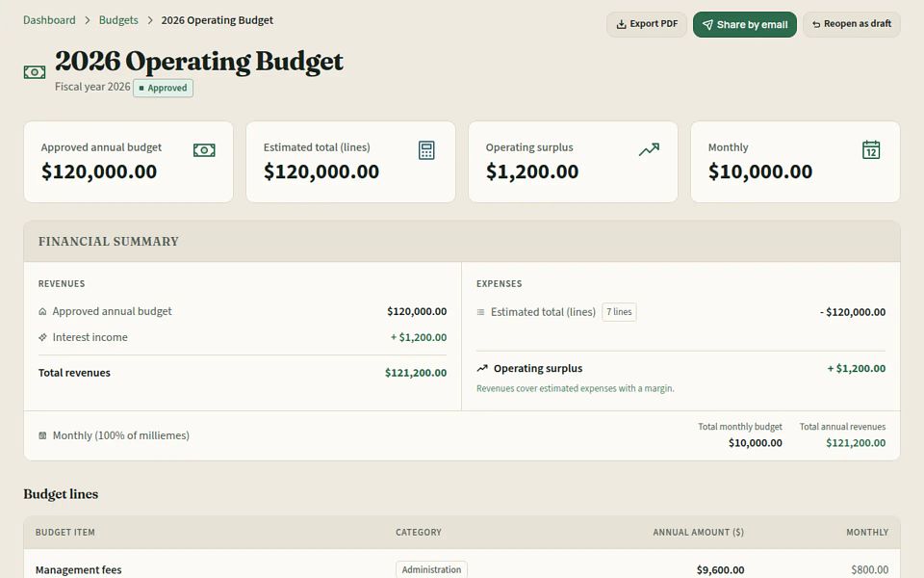Click the house icon next to Approved annual budget row
This screenshot has width=924, height=578.
pos(42,311)
